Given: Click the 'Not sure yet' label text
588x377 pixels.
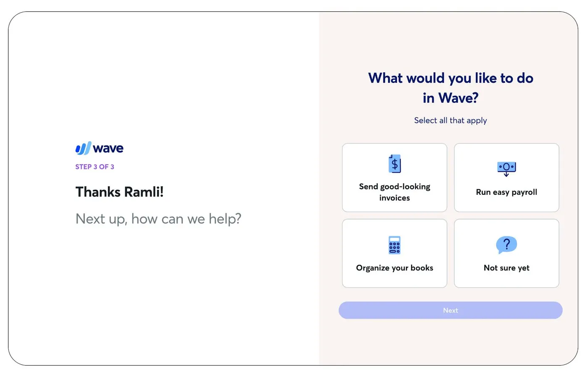Looking at the screenshot, I should coord(507,268).
